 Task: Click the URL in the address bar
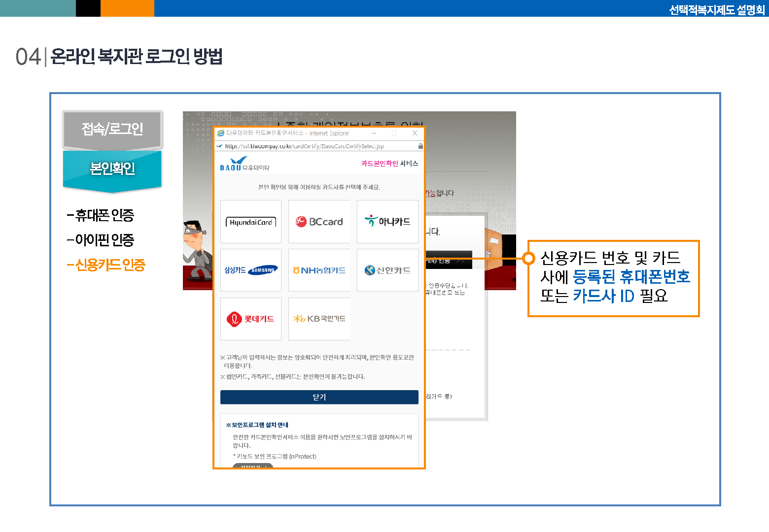304,146
